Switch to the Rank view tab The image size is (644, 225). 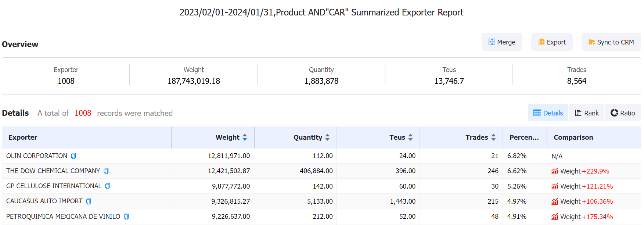pyautogui.click(x=587, y=113)
